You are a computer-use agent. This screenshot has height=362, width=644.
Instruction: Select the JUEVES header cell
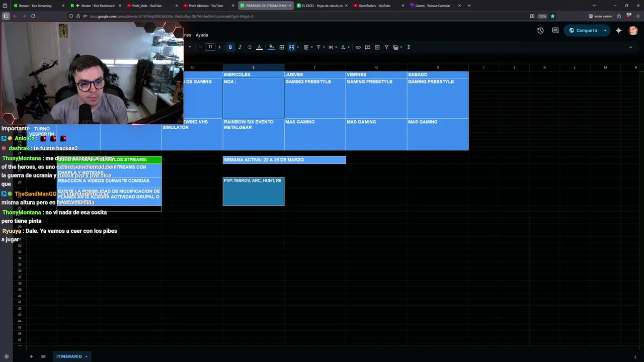tap(315, 74)
